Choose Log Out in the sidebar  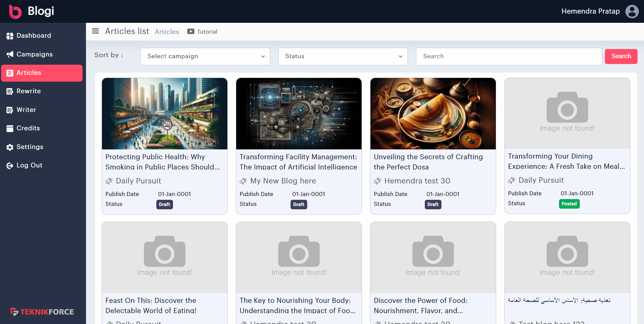tap(42, 165)
